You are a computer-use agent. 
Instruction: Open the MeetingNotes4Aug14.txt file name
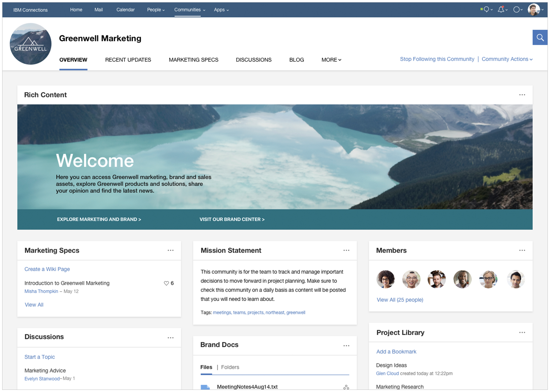click(247, 387)
